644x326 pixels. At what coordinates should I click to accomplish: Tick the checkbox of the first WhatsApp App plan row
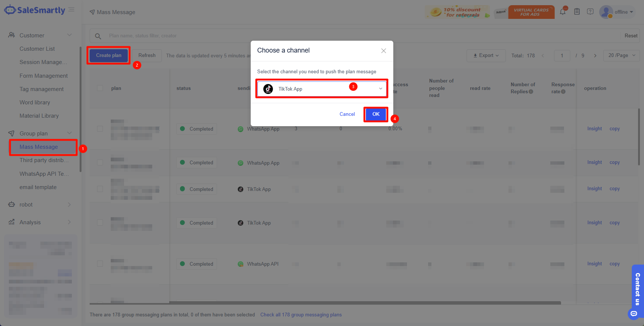pos(100,129)
